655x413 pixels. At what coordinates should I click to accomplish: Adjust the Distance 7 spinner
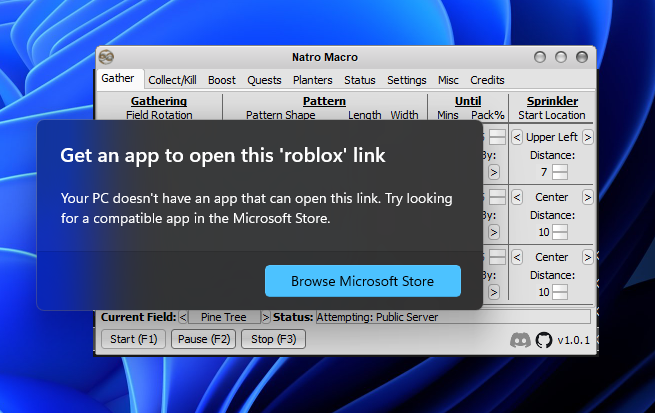pyautogui.click(x=560, y=172)
